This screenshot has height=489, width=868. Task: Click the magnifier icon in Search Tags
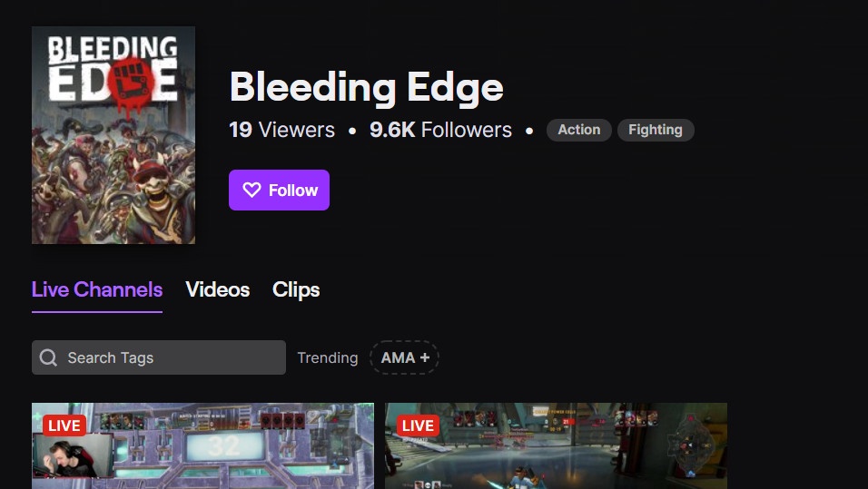pos(48,357)
